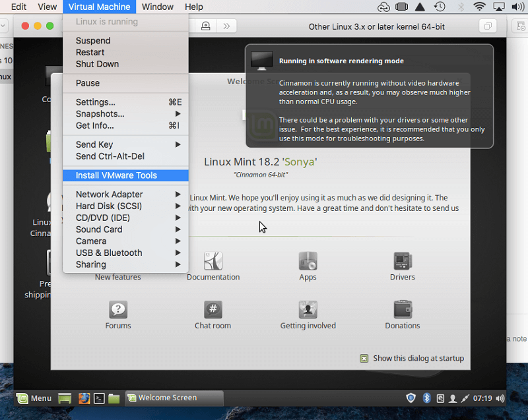Open the Window menu in menu bar
Image resolution: width=528 pixels, height=420 pixels.
click(x=157, y=7)
